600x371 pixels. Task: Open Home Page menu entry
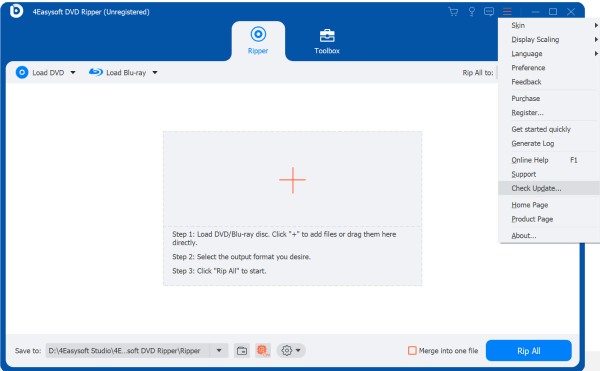pyautogui.click(x=549, y=205)
